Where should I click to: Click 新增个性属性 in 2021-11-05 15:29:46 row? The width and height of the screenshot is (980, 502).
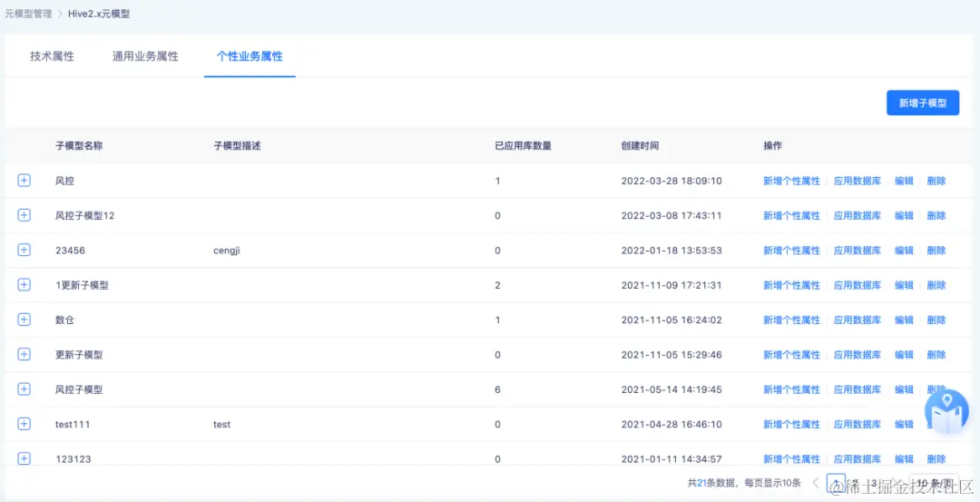(791, 354)
